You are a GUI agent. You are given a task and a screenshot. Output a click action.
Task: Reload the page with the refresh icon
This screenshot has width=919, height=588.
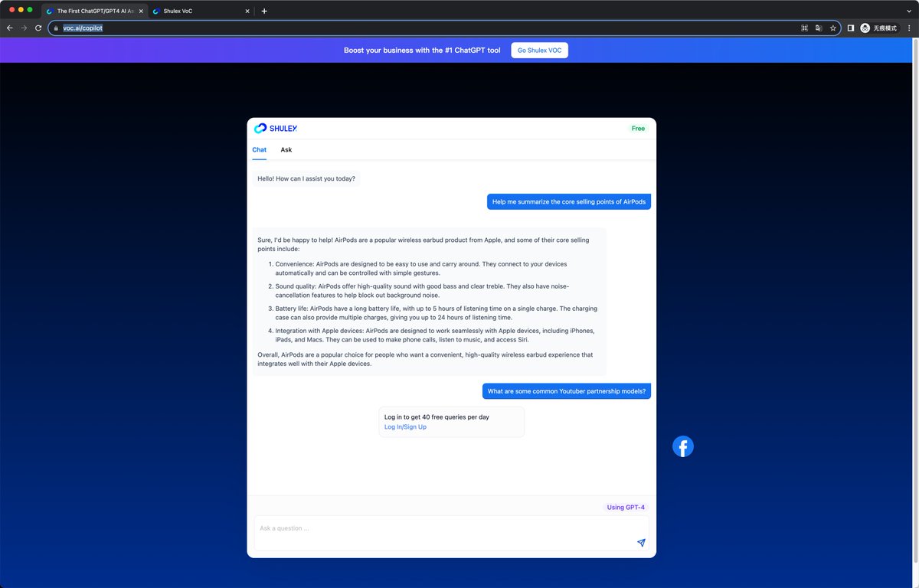point(38,28)
